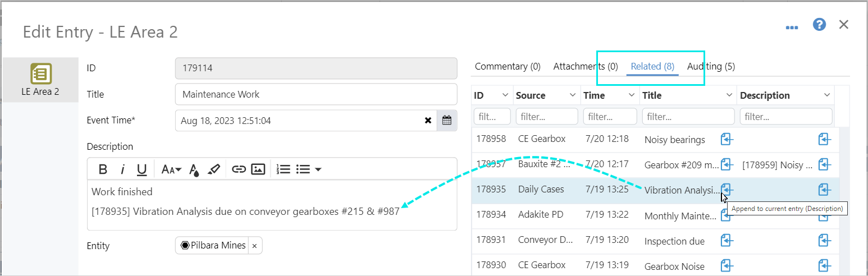Screen dimensions: 868x276
Task: Insert a hyperlink in the description
Action: point(239,169)
